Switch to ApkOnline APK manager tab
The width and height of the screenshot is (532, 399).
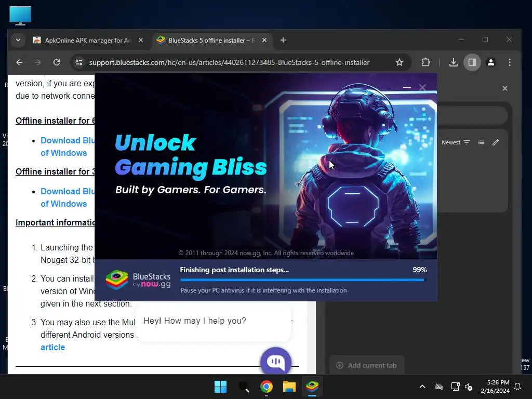pos(87,41)
